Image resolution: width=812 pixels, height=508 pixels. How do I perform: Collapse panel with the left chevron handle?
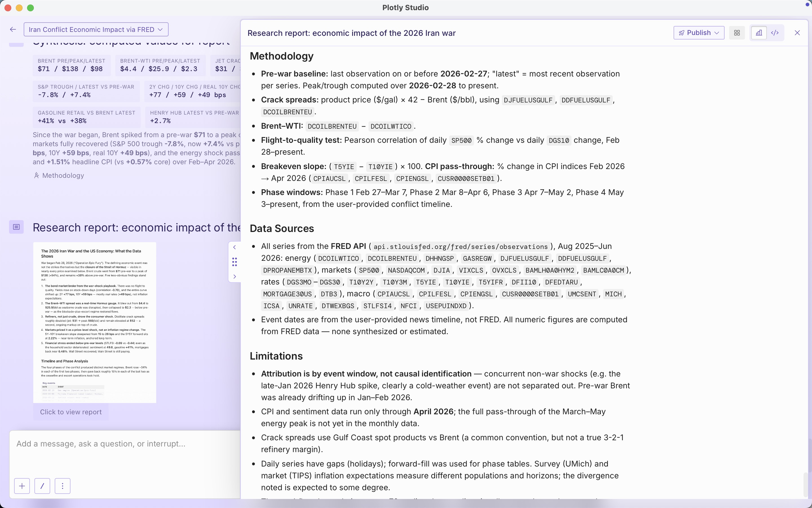click(x=235, y=247)
